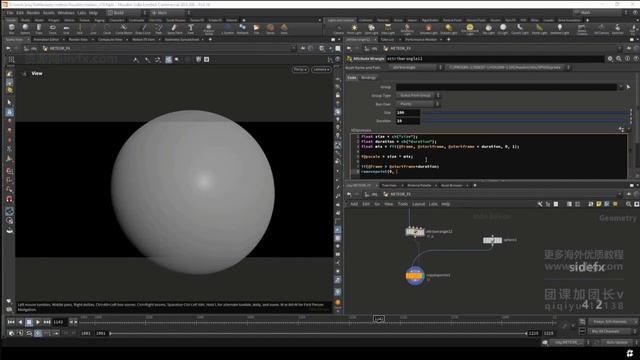Open the viewport path bar dropdown arrow
The height and width of the screenshot is (360, 640).
pyautogui.click(x=293, y=49)
